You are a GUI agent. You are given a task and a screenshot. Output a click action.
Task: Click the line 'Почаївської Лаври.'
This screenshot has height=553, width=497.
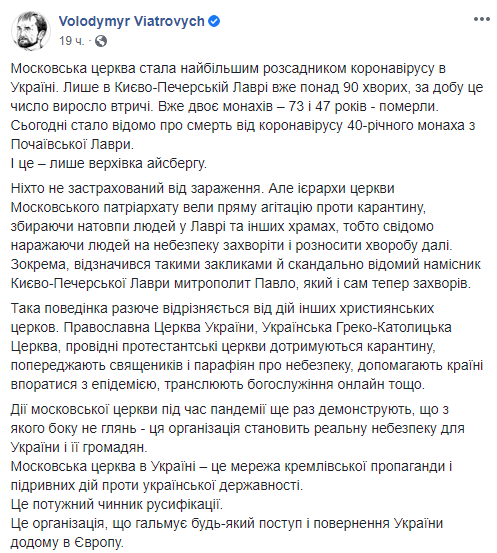click(x=72, y=145)
